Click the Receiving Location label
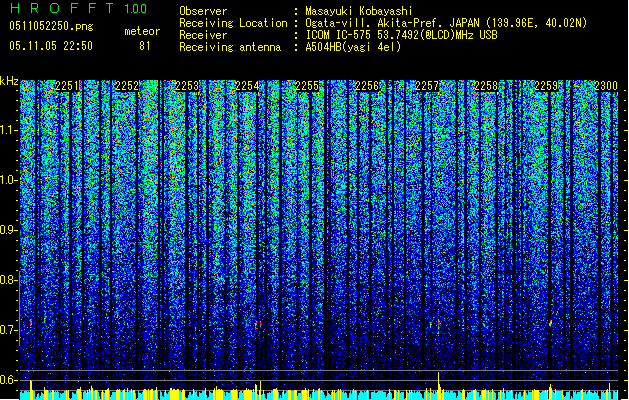 pos(233,23)
